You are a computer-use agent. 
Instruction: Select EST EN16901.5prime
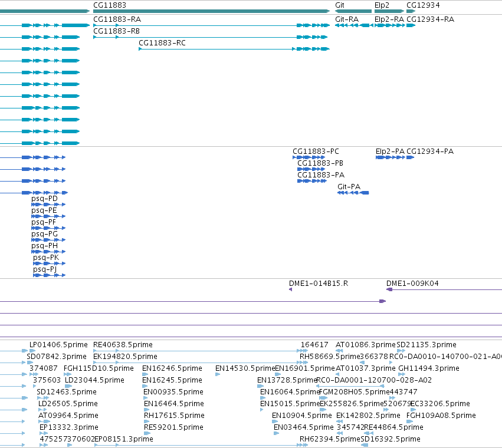[x=305, y=368]
